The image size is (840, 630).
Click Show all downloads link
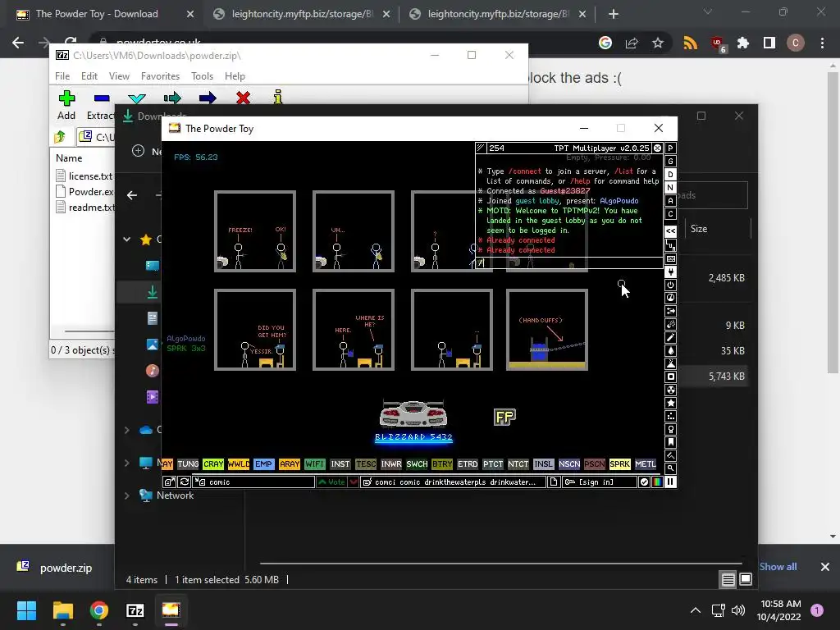778,567
